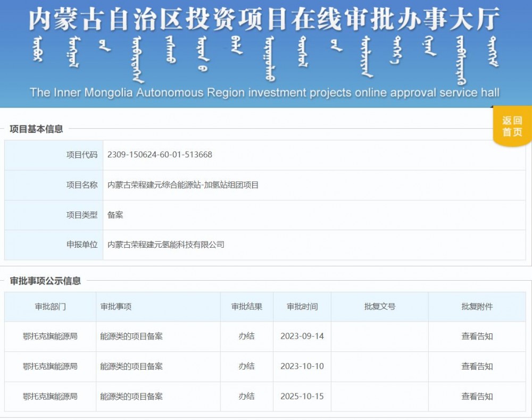Click the 审批时间 column header
The height and width of the screenshot is (420, 532).
[301, 307]
